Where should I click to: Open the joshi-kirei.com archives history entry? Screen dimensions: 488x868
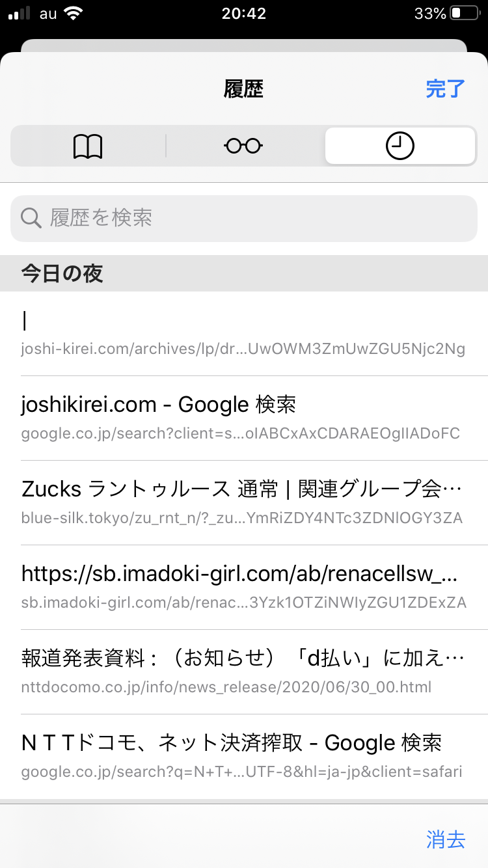point(243,334)
